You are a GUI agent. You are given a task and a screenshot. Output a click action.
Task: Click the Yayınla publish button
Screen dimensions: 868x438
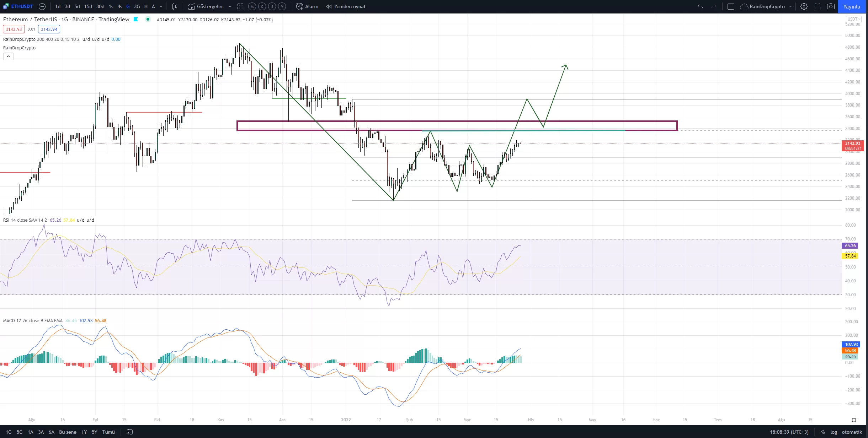click(852, 6)
